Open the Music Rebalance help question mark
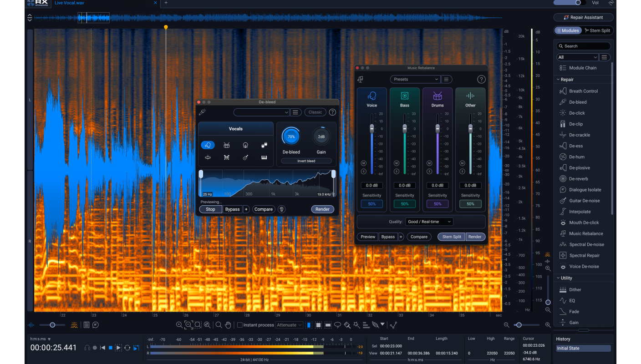641x364 pixels. [481, 79]
